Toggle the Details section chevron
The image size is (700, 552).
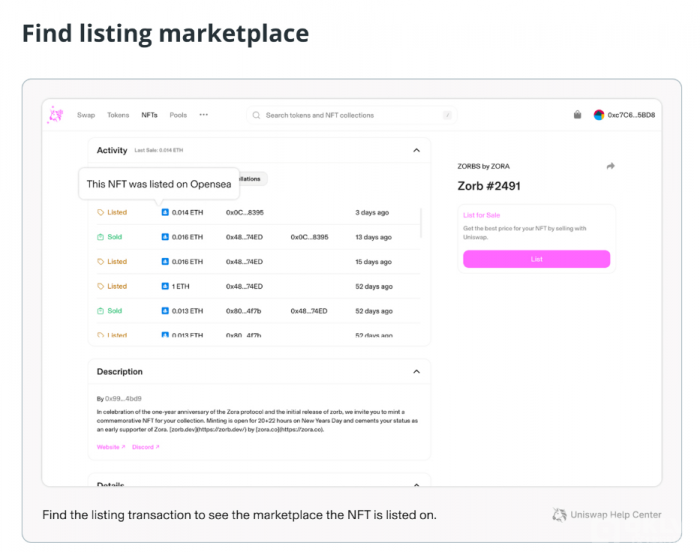pos(417,484)
